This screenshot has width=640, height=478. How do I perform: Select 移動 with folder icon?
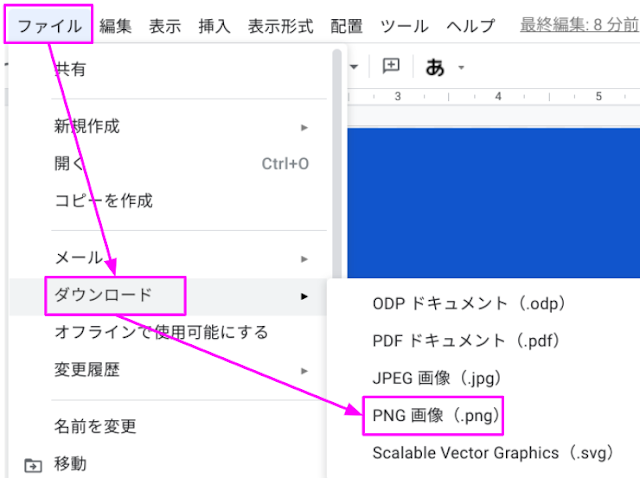coord(168,464)
